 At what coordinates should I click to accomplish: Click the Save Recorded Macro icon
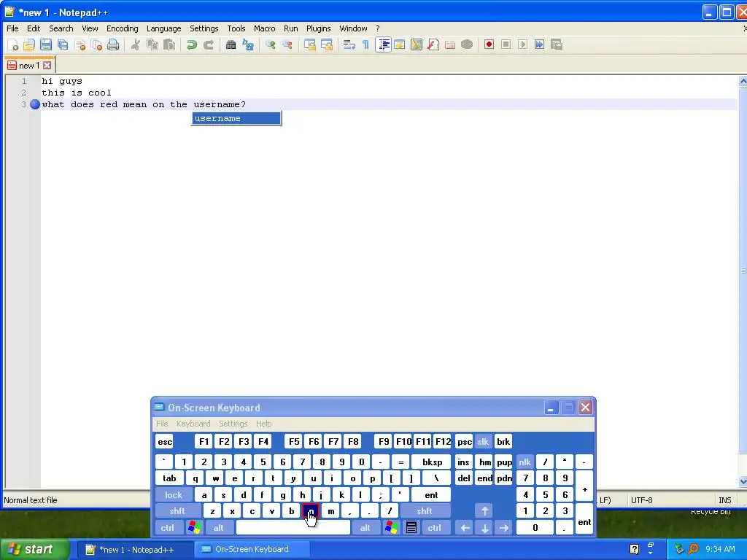coord(557,44)
